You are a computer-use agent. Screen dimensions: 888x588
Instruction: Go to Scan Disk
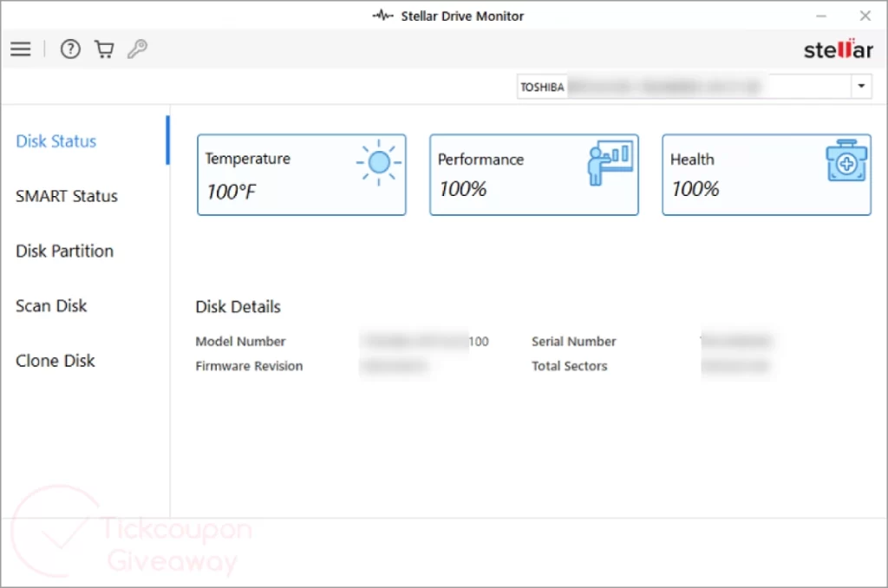tap(51, 305)
